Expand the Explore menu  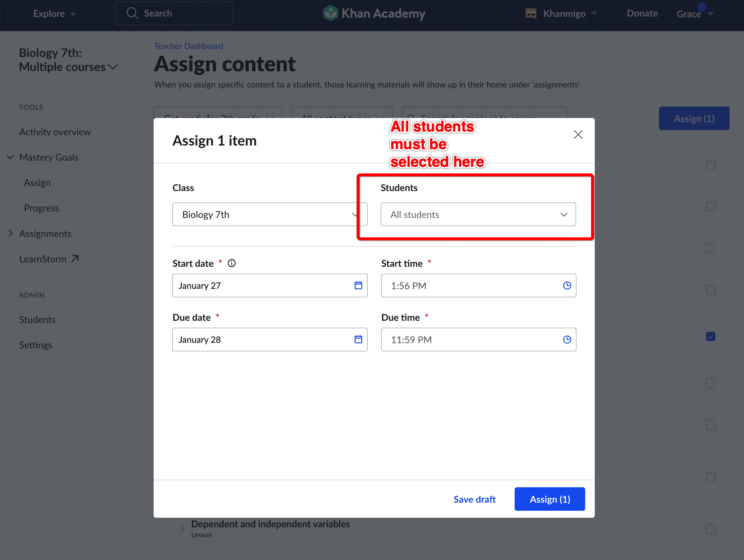[x=55, y=14]
